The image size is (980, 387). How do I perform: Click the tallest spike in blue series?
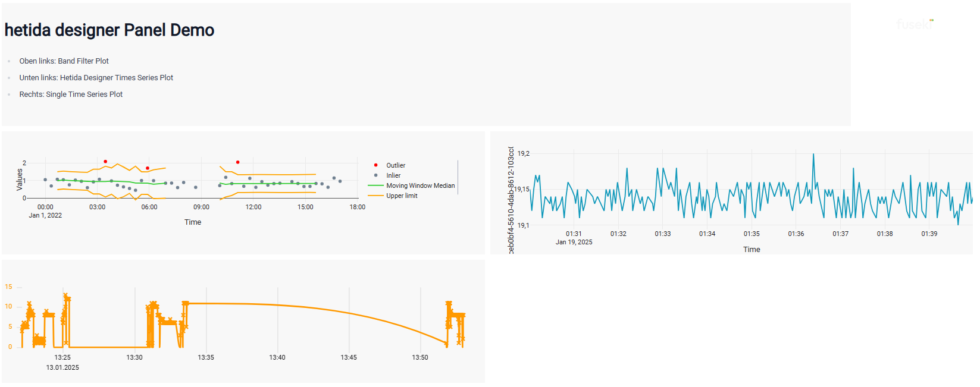click(x=813, y=155)
